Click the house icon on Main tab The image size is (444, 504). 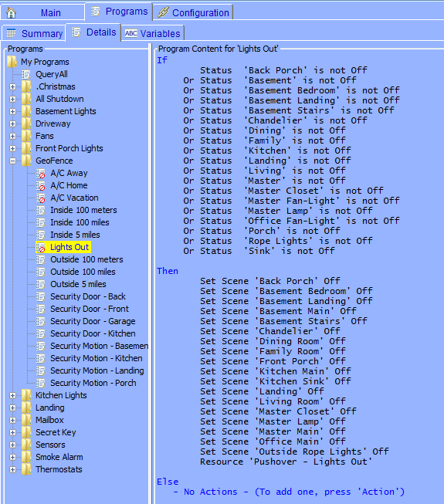click(x=12, y=13)
